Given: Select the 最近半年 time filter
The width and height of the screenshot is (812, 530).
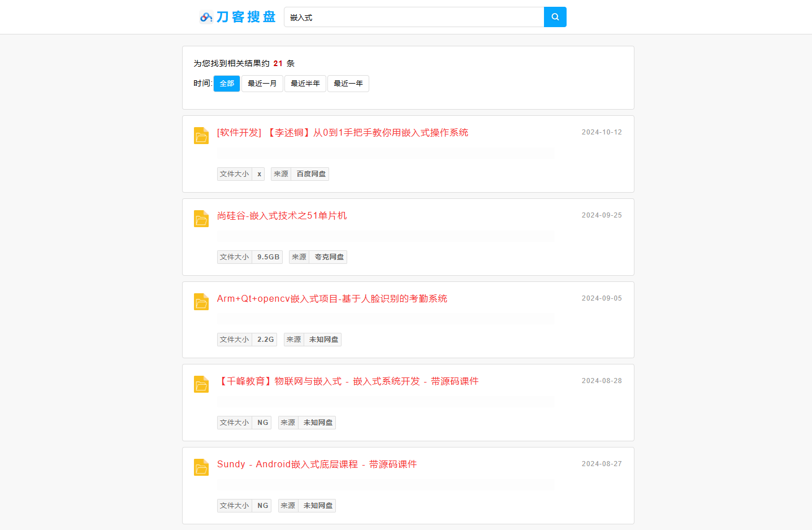Looking at the screenshot, I should (x=305, y=83).
